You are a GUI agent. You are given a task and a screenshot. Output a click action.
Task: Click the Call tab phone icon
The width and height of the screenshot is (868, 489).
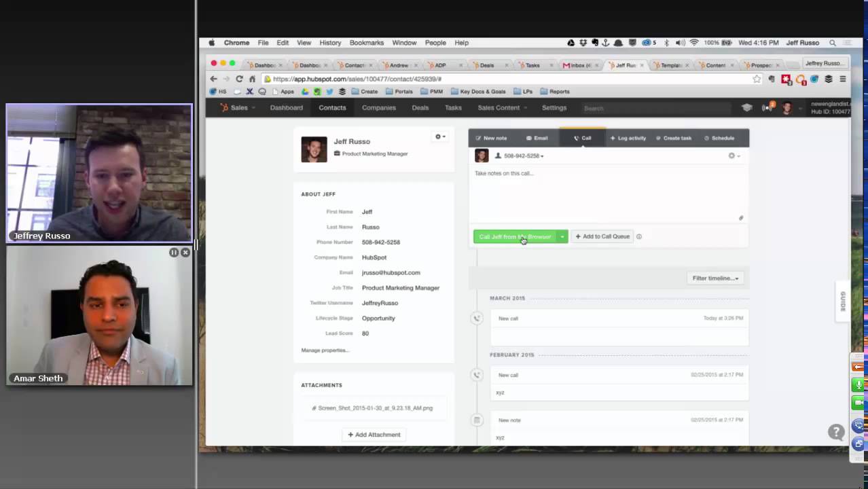point(577,138)
